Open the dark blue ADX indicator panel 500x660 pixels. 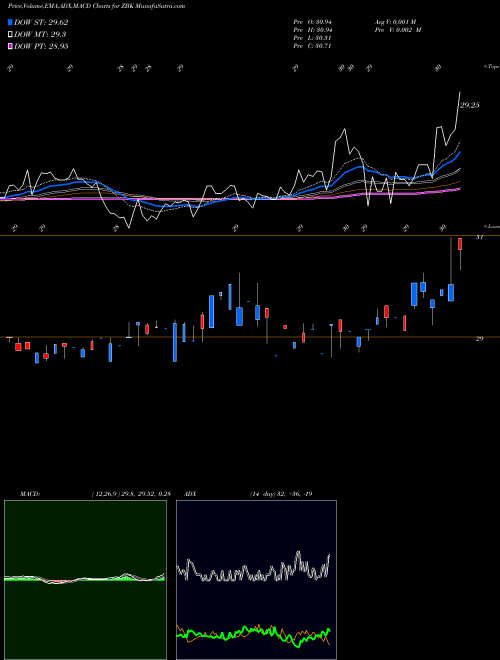(x=256, y=580)
